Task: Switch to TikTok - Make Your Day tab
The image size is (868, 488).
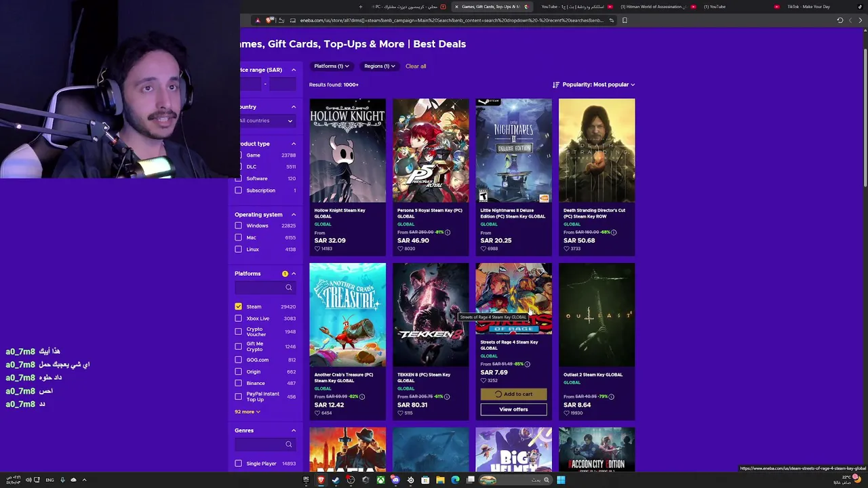Action: (x=808, y=7)
